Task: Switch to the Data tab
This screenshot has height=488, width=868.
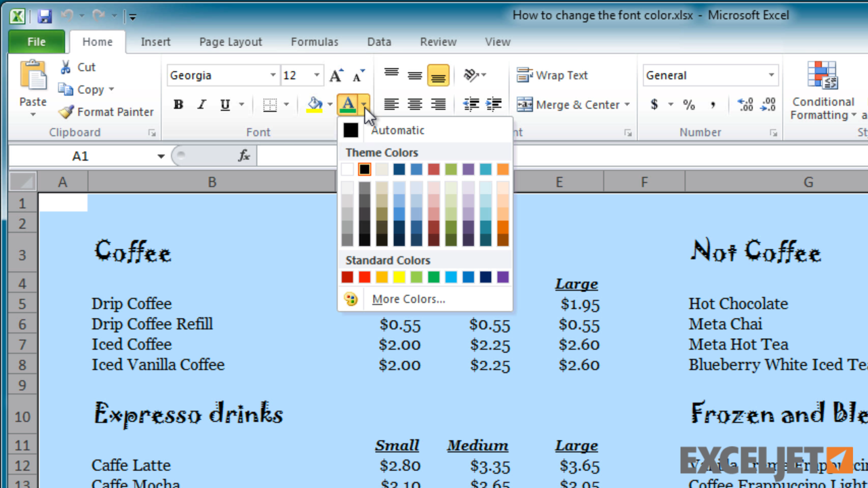Action: coord(379,41)
